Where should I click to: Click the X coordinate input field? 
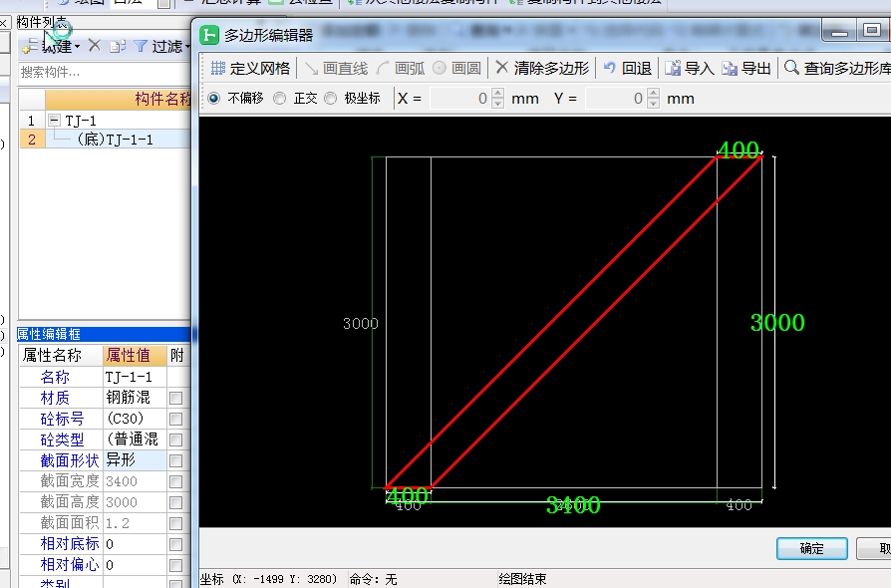460,99
